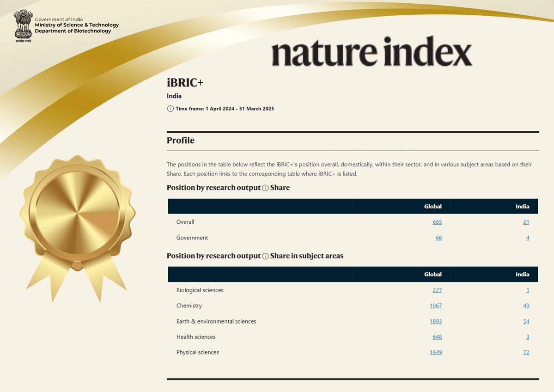Viewport: 554px width, 392px height.
Task: Click the 'Chemistry' row label
Action: 189,306
